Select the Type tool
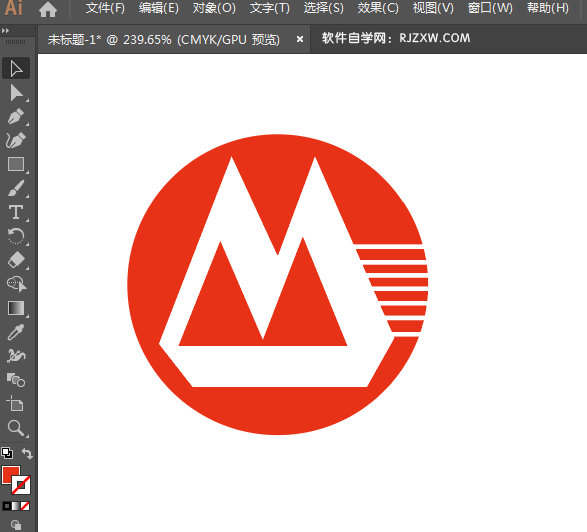Viewport: 587px width, 532px height. click(x=16, y=212)
